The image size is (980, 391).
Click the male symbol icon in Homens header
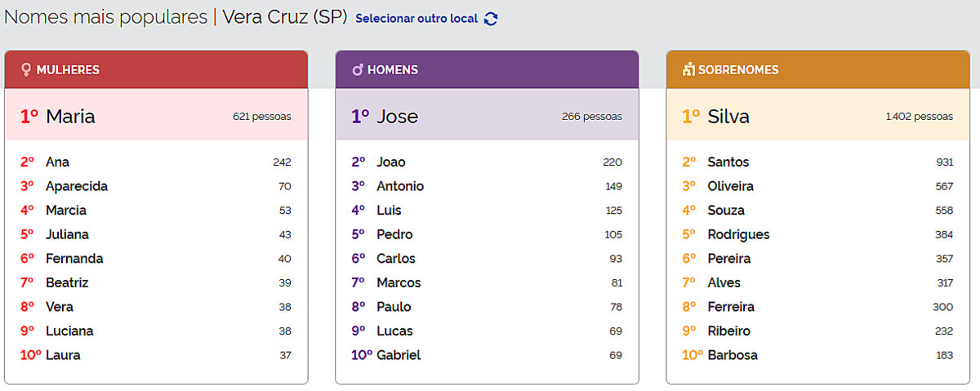coord(358,70)
